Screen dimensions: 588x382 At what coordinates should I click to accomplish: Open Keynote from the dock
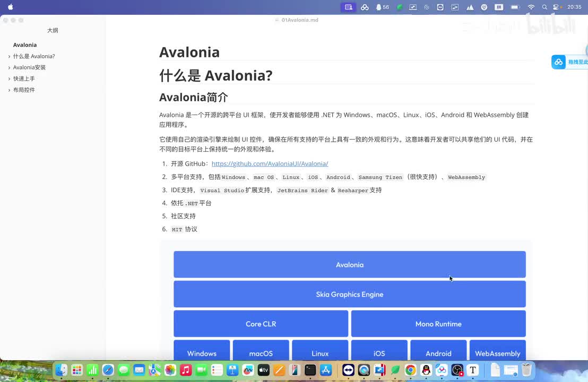(232, 370)
